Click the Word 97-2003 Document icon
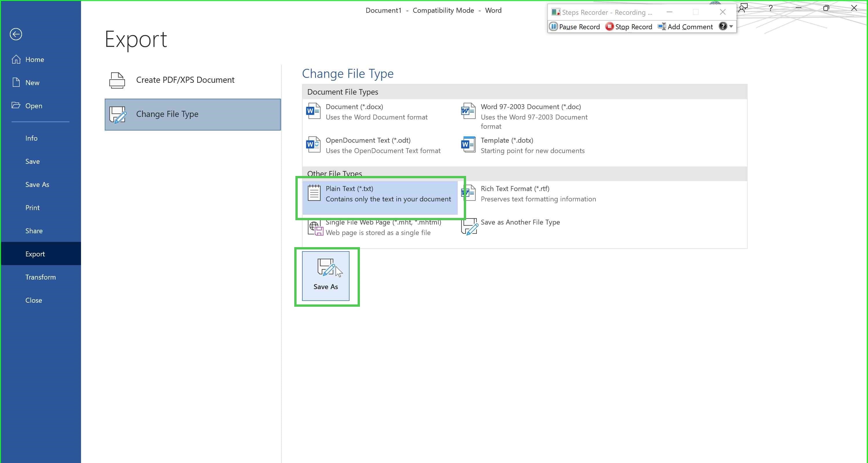This screenshot has width=868, height=463. [468, 111]
